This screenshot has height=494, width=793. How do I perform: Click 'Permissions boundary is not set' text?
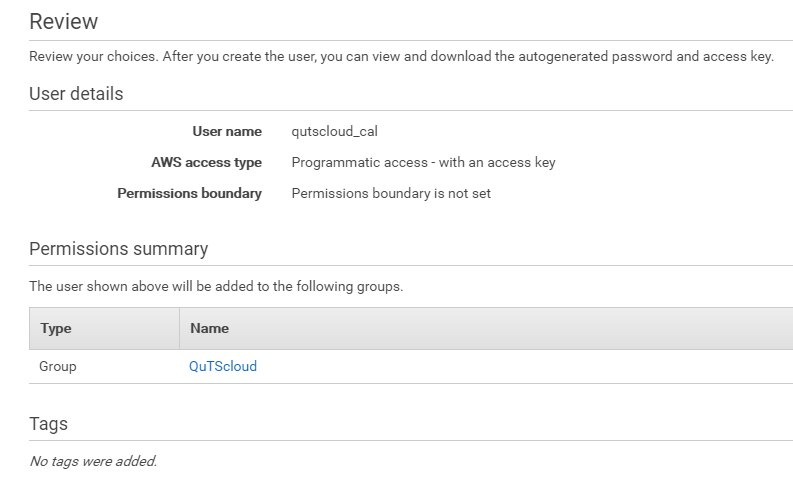[x=391, y=193]
